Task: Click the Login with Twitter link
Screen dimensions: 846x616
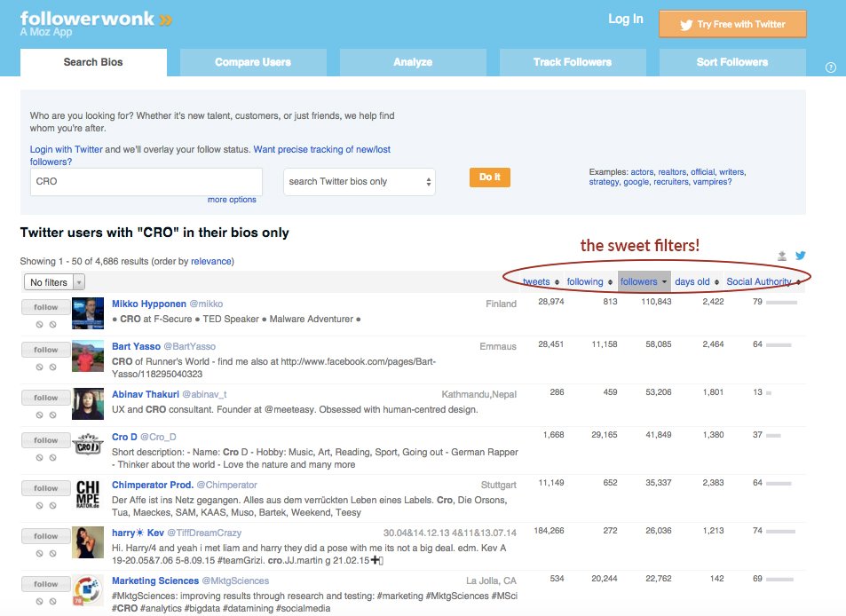Action: tap(67, 149)
